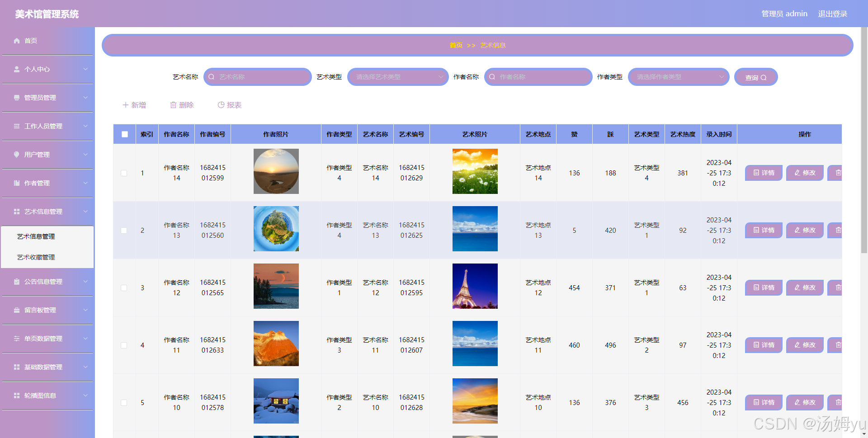The height and width of the screenshot is (438, 868).
Task: Click the 首页 breadcrumb link
Action: [456, 45]
